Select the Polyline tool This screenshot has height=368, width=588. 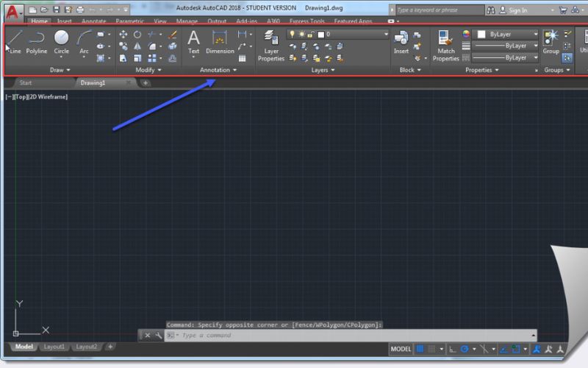tap(37, 40)
